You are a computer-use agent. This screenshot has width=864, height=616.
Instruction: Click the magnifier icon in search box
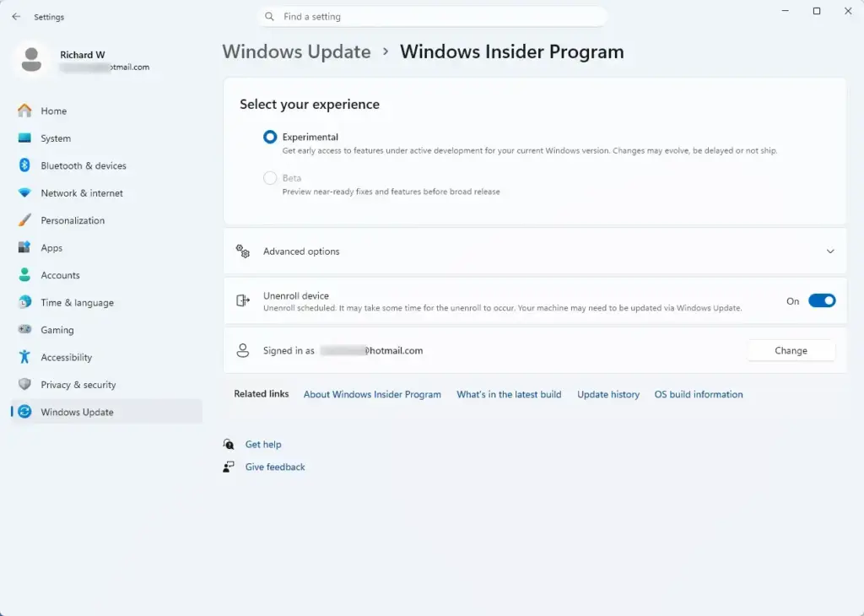pyautogui.click(x=269, y=17)
